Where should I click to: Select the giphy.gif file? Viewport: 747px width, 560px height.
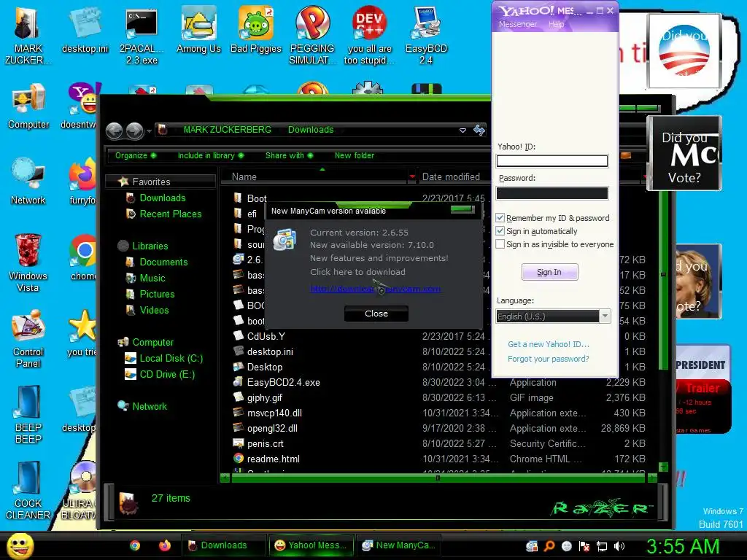(264, 397)
